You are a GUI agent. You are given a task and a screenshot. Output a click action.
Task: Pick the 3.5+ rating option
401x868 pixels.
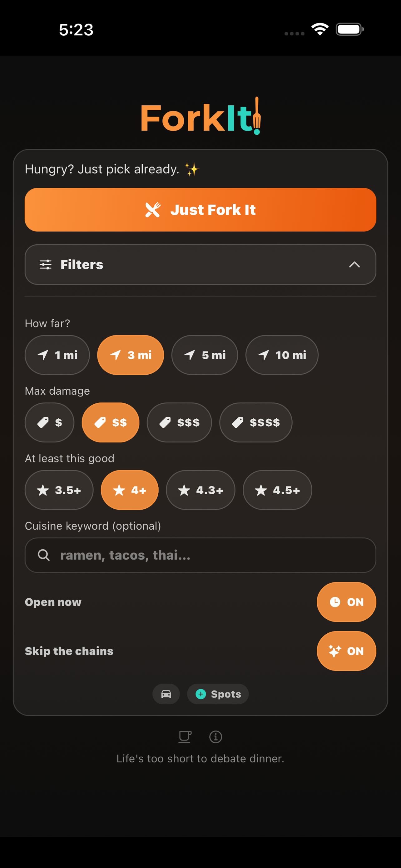click(x=59, y=490)
